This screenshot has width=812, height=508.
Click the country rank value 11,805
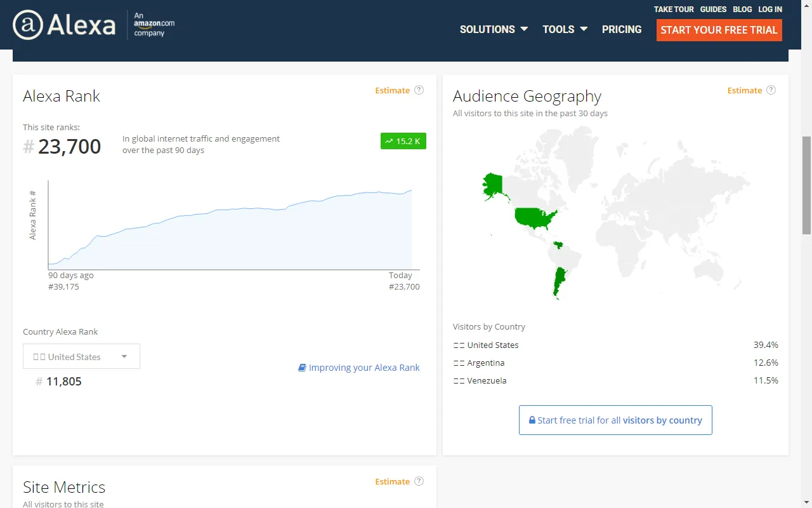pyautogui.click(x=64, y=382)
